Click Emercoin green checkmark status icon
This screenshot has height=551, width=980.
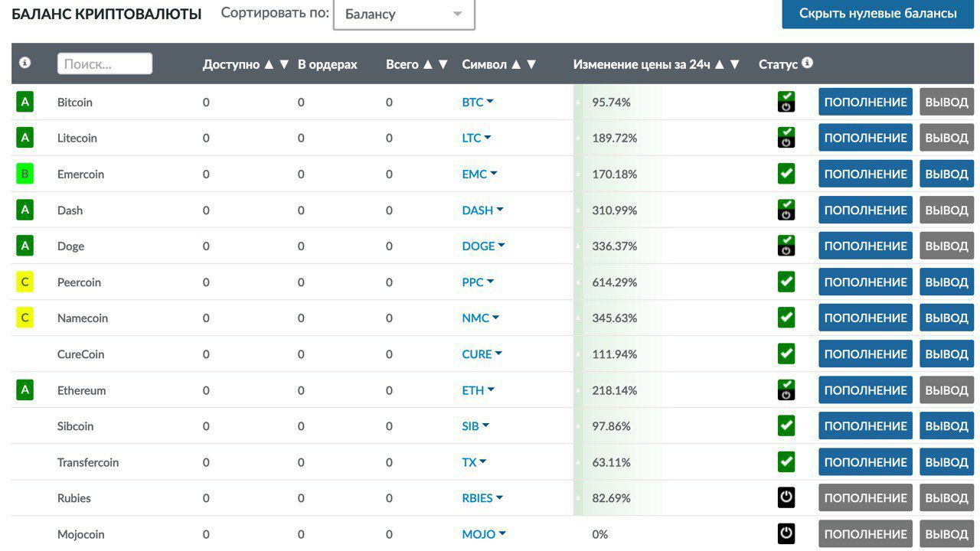[786, 174]
